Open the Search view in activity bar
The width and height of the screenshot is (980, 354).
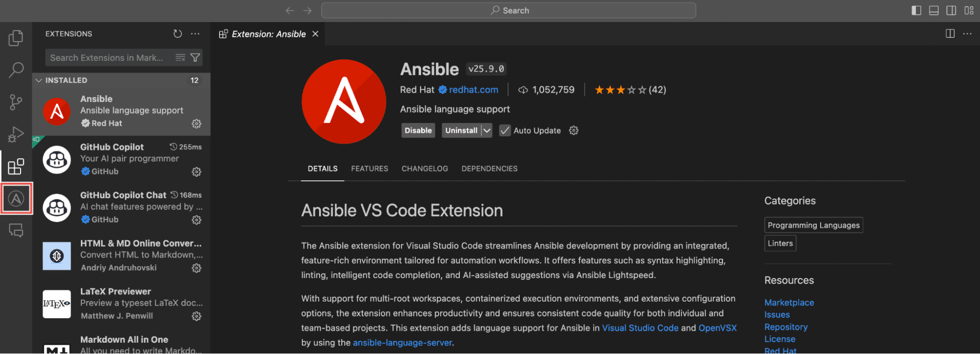pyautogui.click(x=16, y=70)
